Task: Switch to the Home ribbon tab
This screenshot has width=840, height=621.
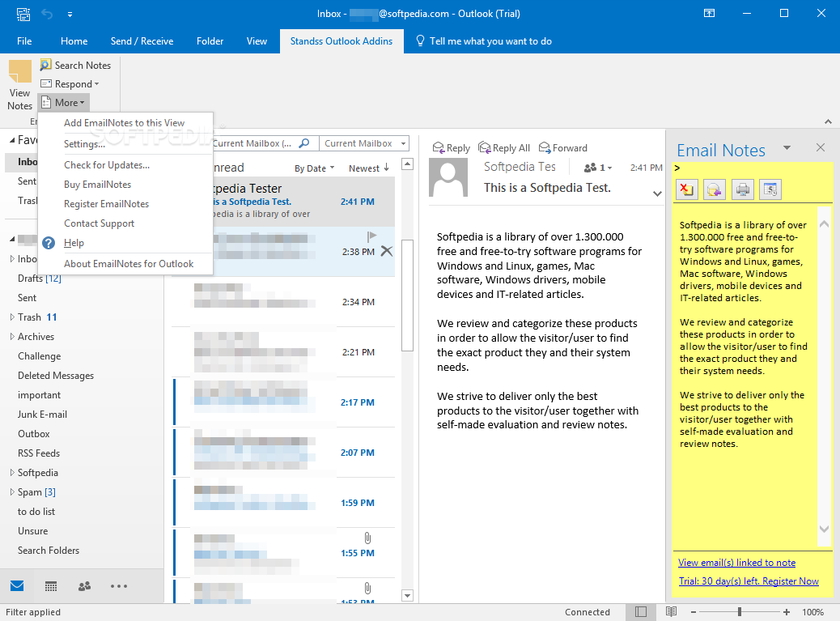Action: tap(74, 41)
